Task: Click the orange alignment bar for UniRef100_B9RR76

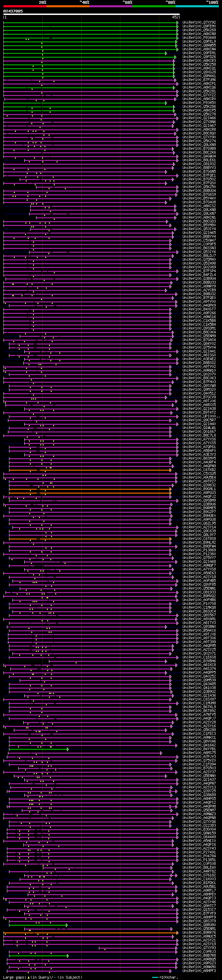Action: (x=90, y=932)
